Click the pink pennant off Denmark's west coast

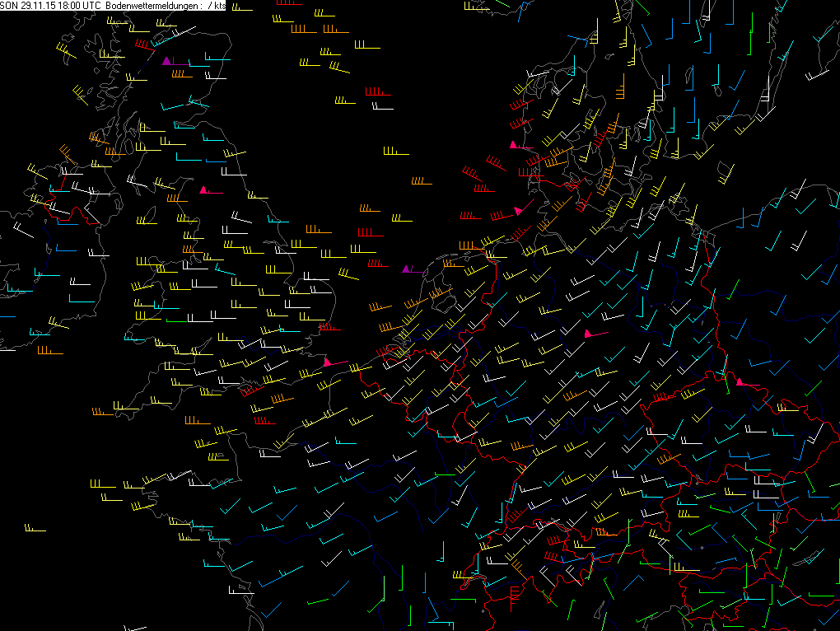click(x=514, y=145)
